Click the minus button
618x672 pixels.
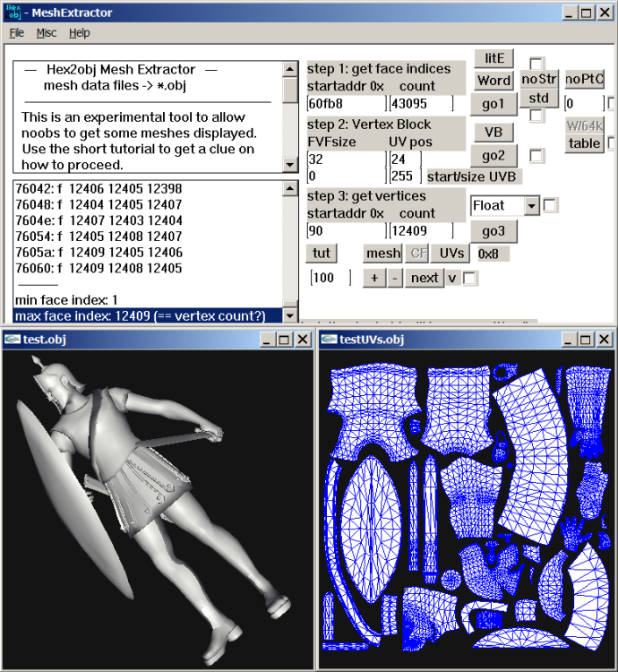click(x=395, y=278)
